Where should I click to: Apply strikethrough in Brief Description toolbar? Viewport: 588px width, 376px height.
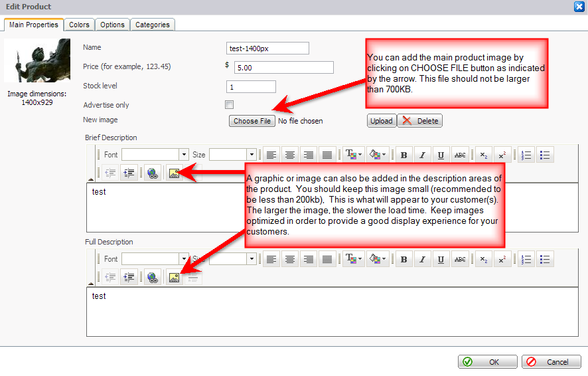click(x=460, y=155)
